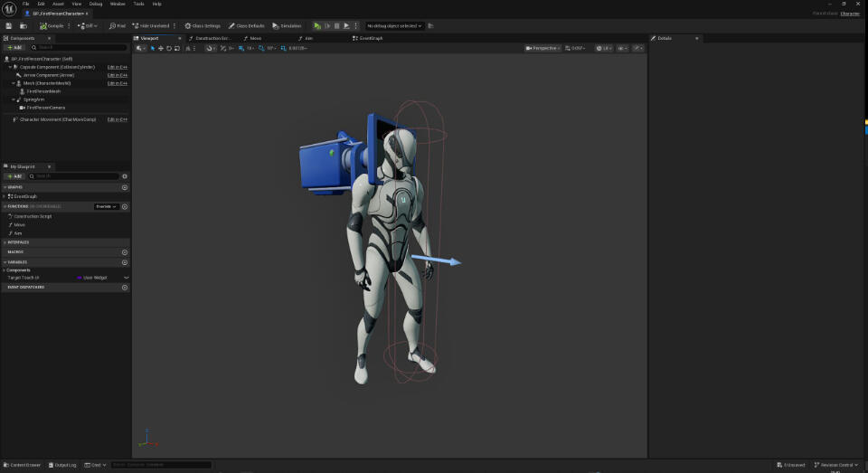Click My Blueprint Add button
The width and height of the screenshot is (868, 473).
[x=14, y=176]
